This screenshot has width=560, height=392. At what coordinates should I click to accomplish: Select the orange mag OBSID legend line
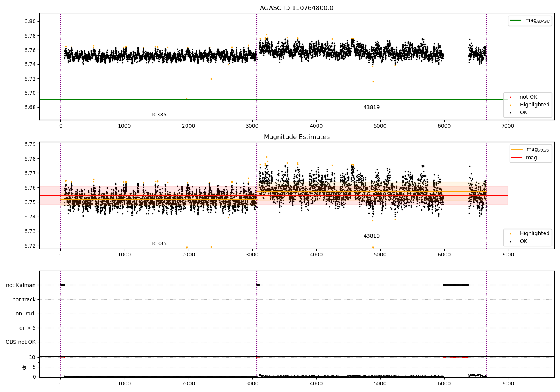(x=517, y=149)
